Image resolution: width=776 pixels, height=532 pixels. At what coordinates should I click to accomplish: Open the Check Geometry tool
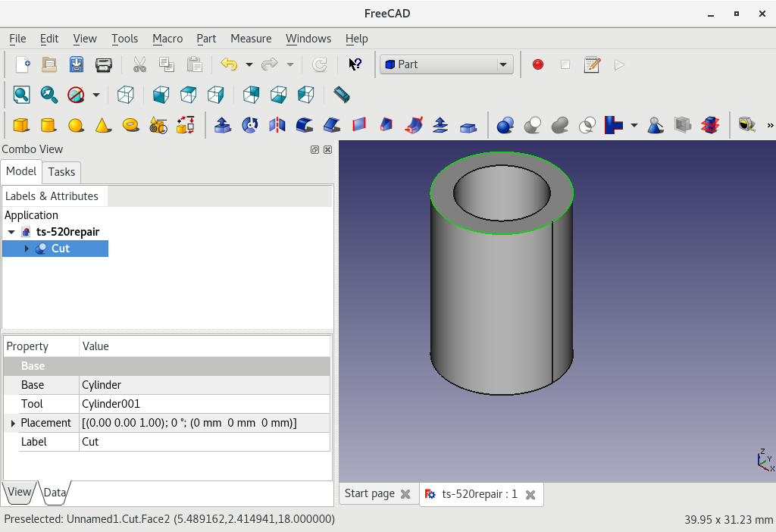click(656, 125)
